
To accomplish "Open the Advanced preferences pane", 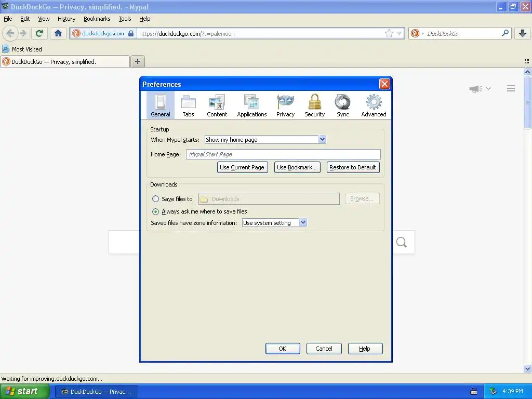I will tap(374, 105).
